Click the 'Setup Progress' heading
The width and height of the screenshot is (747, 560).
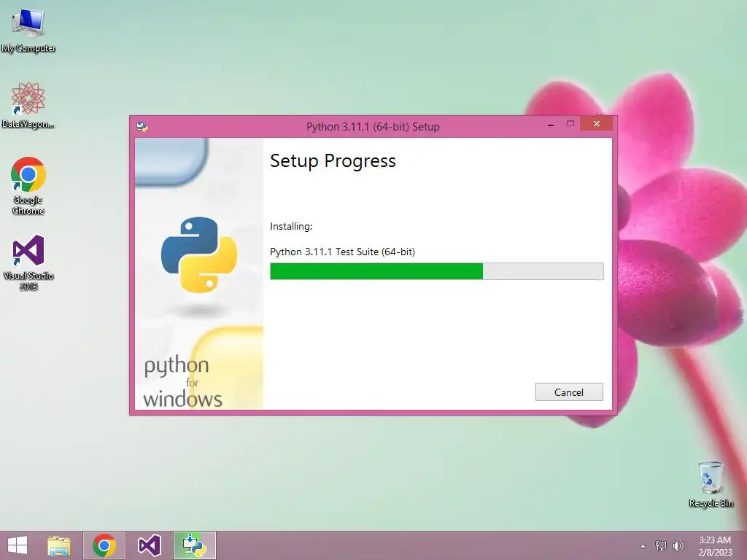333,161
